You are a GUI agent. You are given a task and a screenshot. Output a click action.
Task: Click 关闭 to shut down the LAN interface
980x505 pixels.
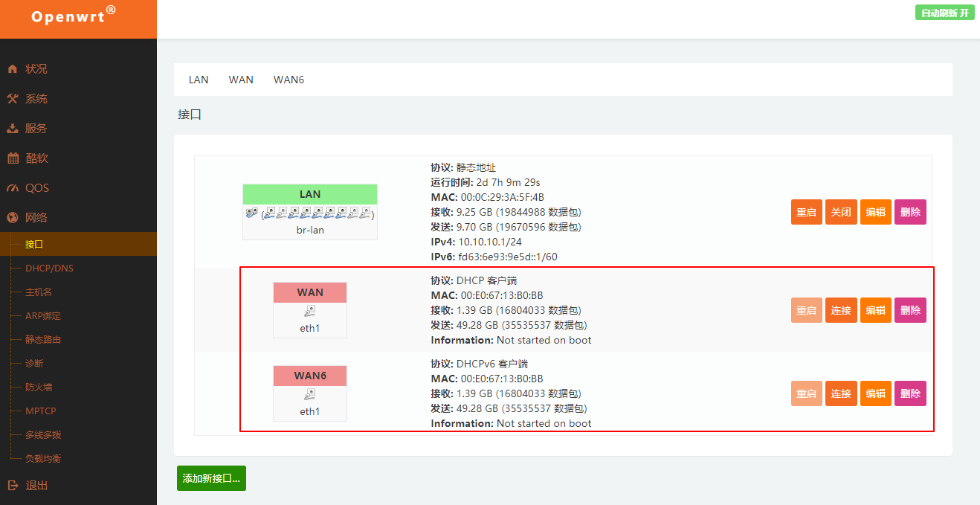[x=841, y=212]
